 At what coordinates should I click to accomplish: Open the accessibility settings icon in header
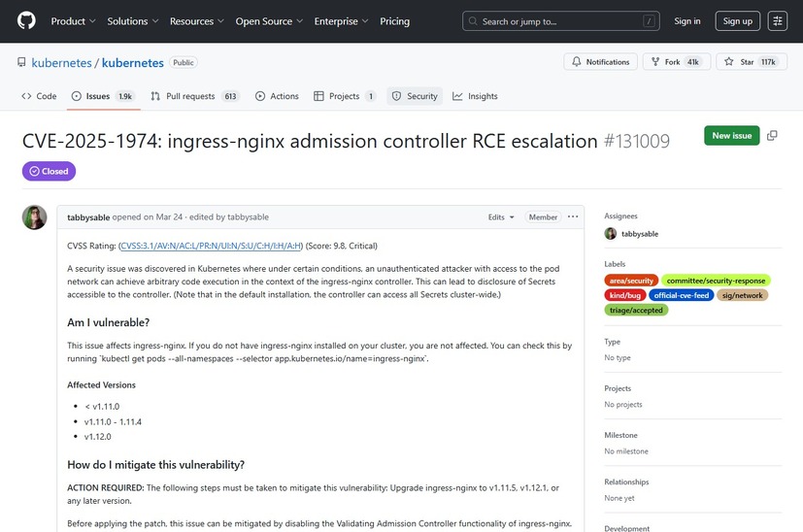tap(777, 20)
